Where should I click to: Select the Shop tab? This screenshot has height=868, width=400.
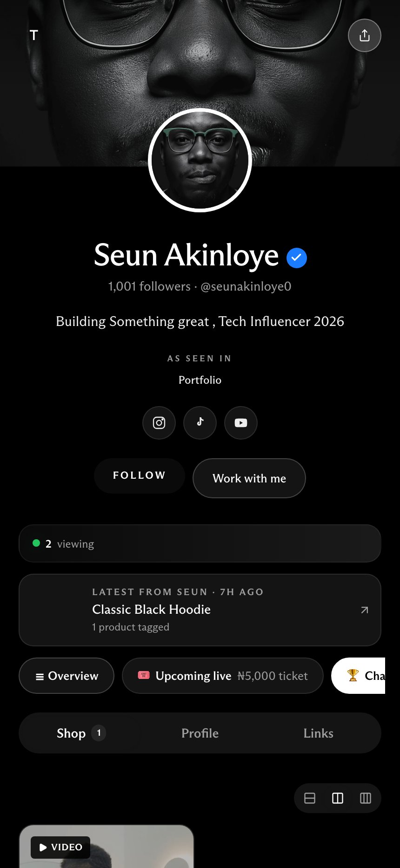[80, 733]
